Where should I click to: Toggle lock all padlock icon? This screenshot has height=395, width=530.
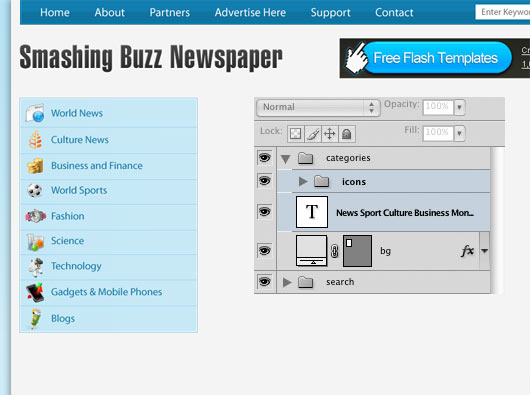pyautogui.click(x=346, y=134)
